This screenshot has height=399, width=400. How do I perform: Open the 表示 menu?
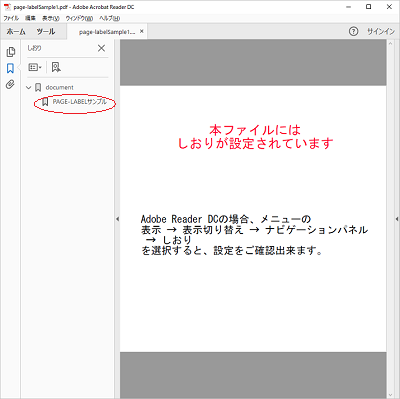51,18
